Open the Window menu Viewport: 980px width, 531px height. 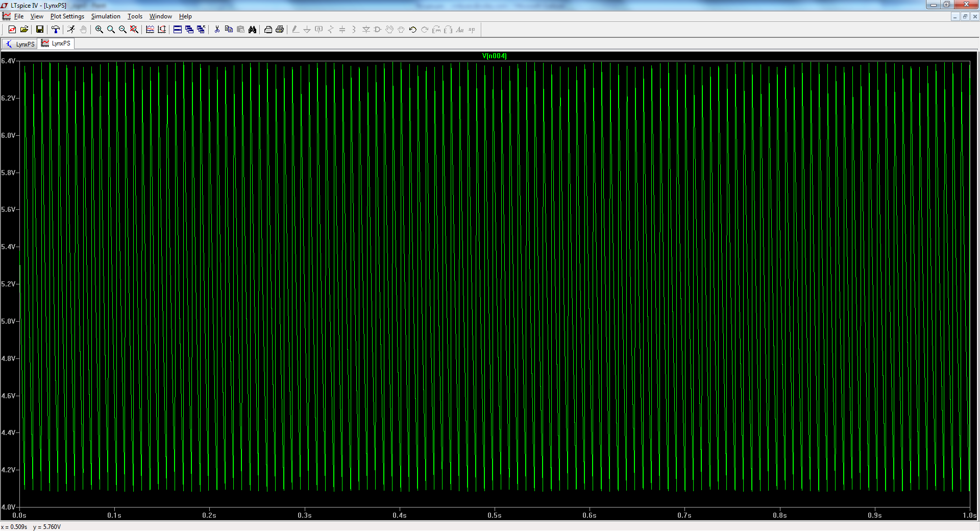point(160,16)
